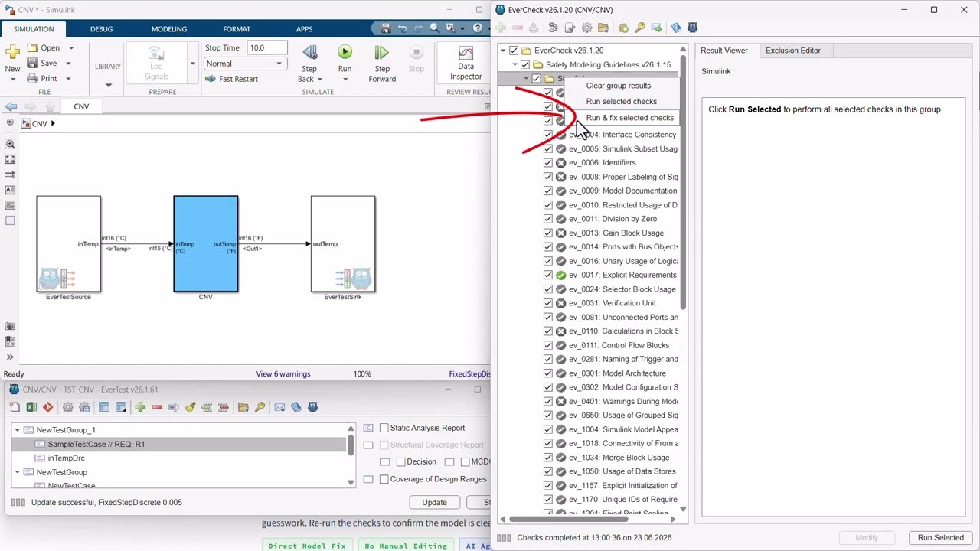This screenshot has width=980, height=551.
Task: Click the Run Selected button in EverCheck
Action: click(940, 537)
